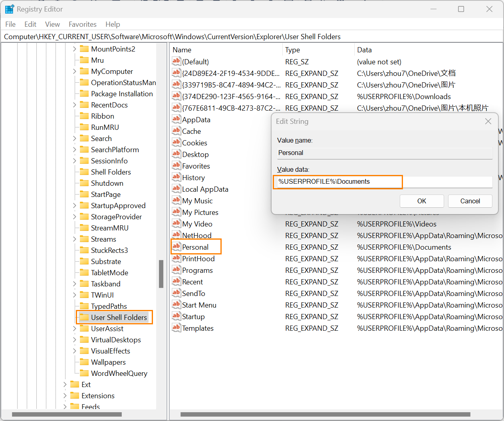The height and width of the screenshot is (421, 504).
Task: Open the Help menu
Action: tap(113, 24)
